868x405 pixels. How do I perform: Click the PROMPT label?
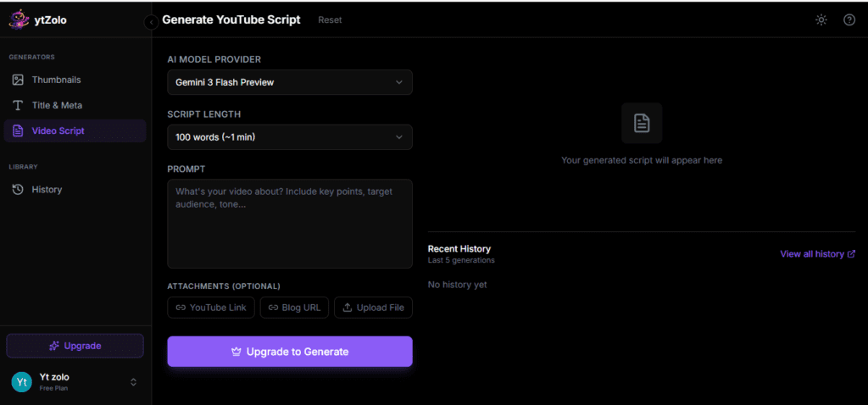coord(186,169)
